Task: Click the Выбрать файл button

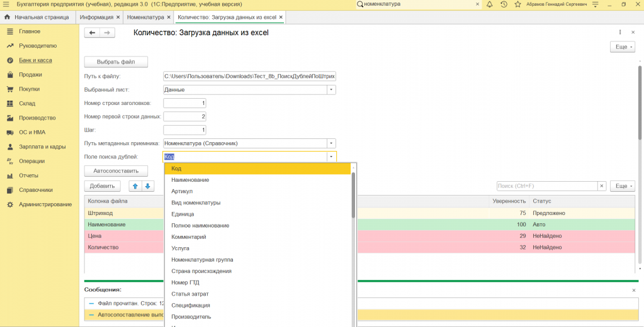Action: tap(116, 62)
